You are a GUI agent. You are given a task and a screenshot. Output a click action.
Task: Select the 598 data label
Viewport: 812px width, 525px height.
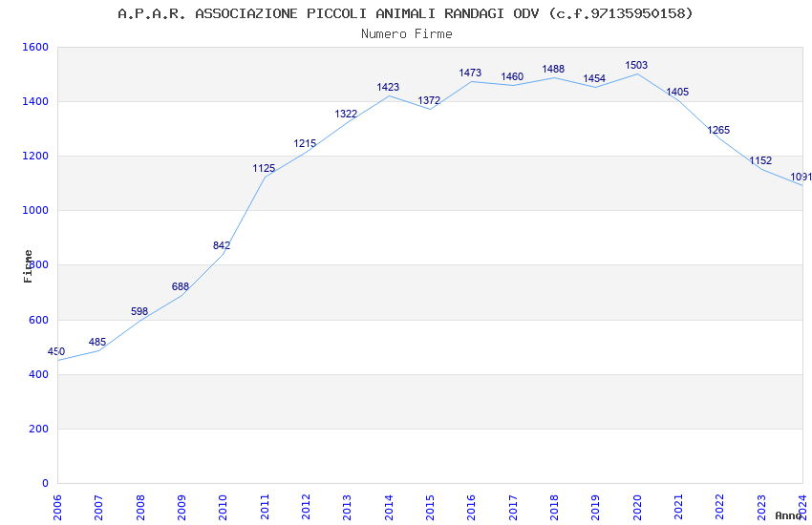(x=139, y=311)
